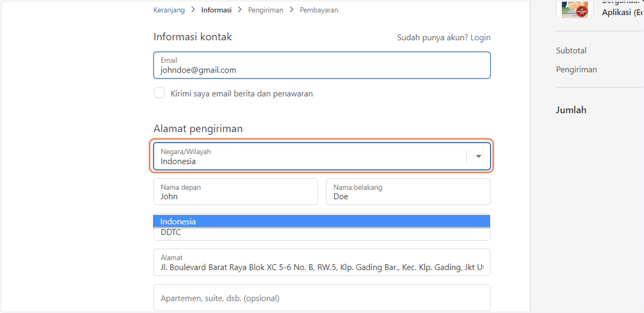644x313 pixels.
Task: Click the product thumbnail in order summary
Action: [x=575, y=9]
